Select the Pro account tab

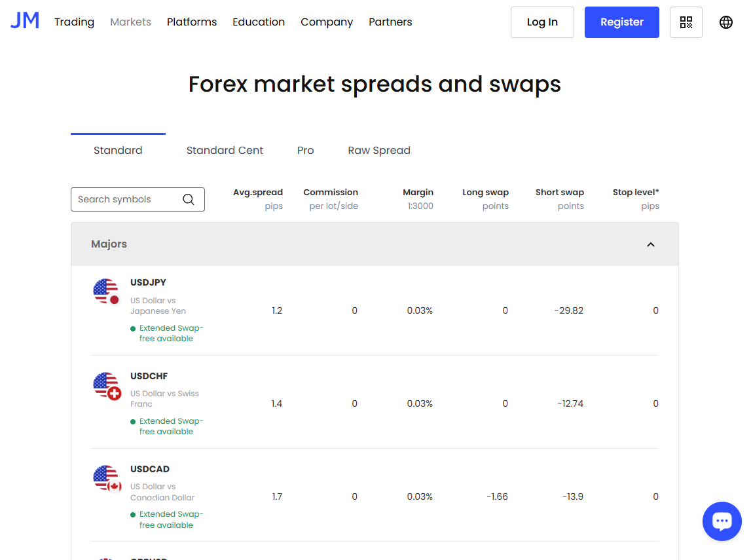click(305, 150)
